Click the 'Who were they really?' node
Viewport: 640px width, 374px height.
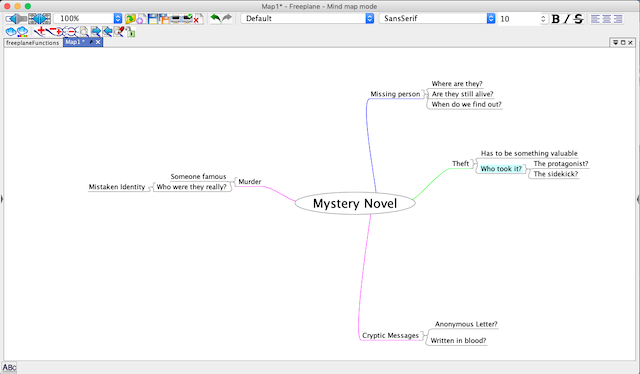click(x=191, y=187)
